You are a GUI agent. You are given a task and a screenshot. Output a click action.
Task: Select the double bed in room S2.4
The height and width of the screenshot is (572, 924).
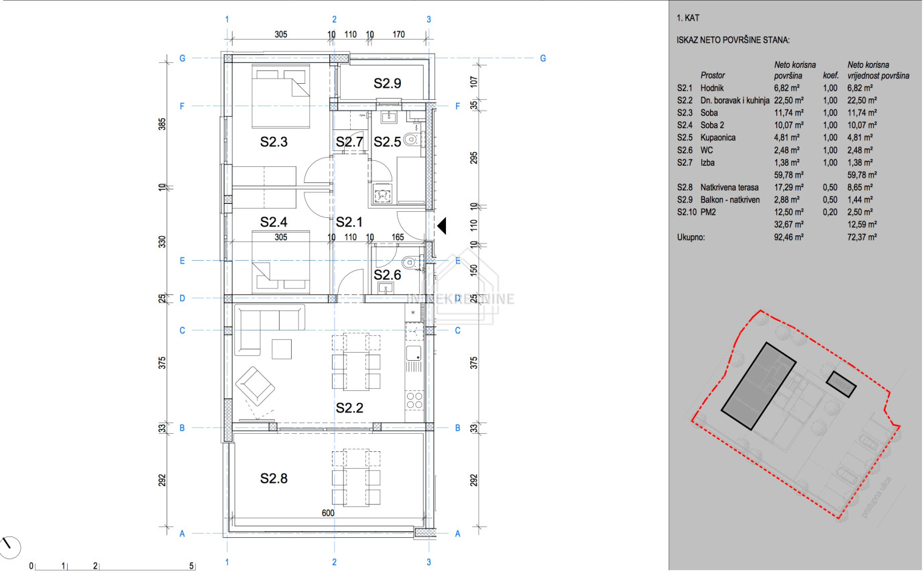(281, 262)
